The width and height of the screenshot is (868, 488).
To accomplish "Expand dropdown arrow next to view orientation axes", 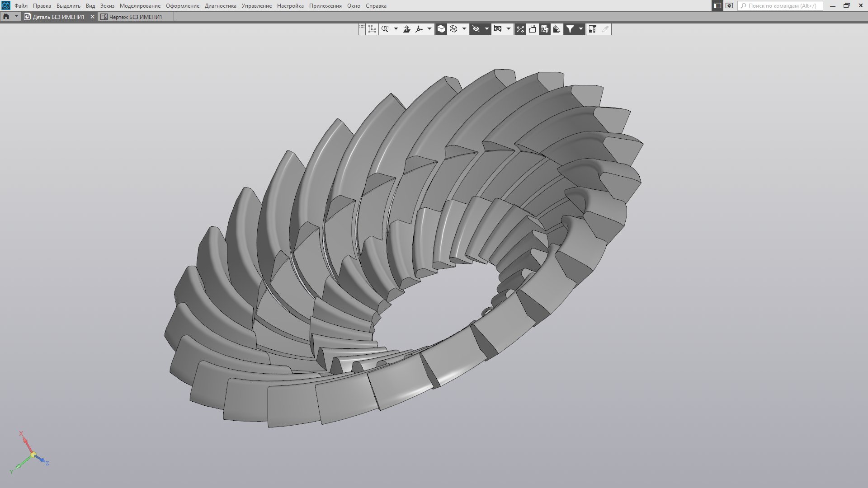I will click(x=429, y=29).
